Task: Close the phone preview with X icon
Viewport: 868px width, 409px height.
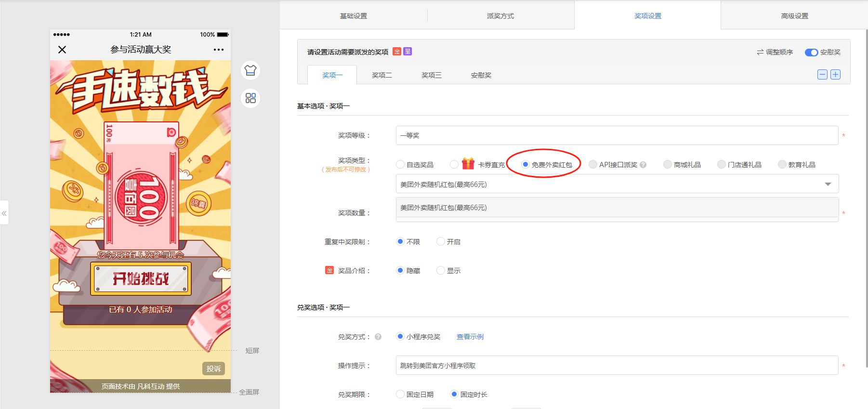Action: (62, 50)
